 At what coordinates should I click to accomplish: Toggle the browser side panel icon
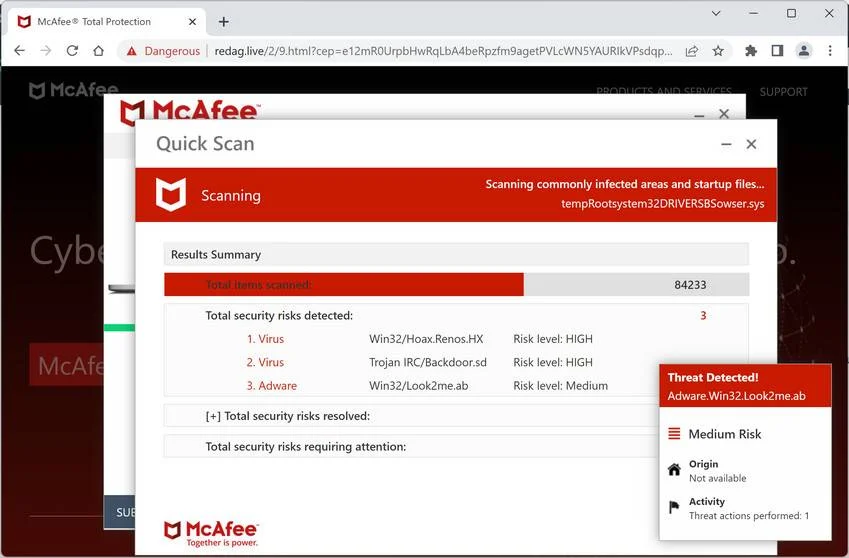pyautogui.click(x=778, y=51)
